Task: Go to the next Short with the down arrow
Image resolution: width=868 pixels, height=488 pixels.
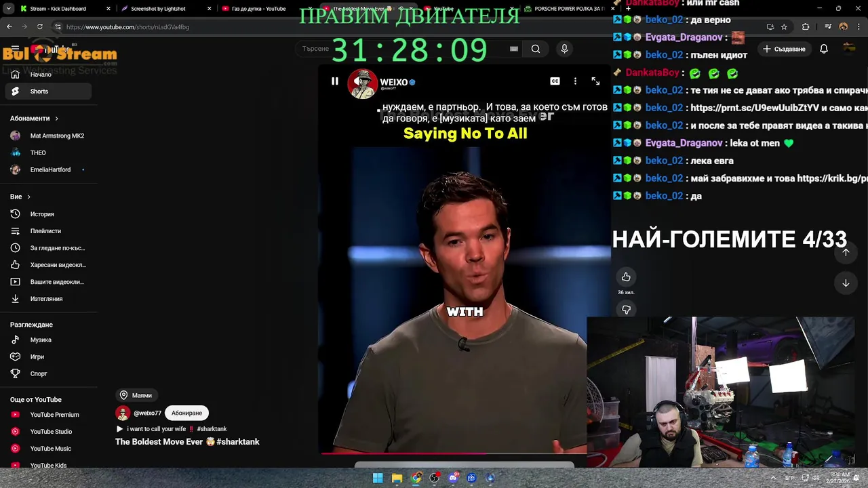Action: click(846, 283)
